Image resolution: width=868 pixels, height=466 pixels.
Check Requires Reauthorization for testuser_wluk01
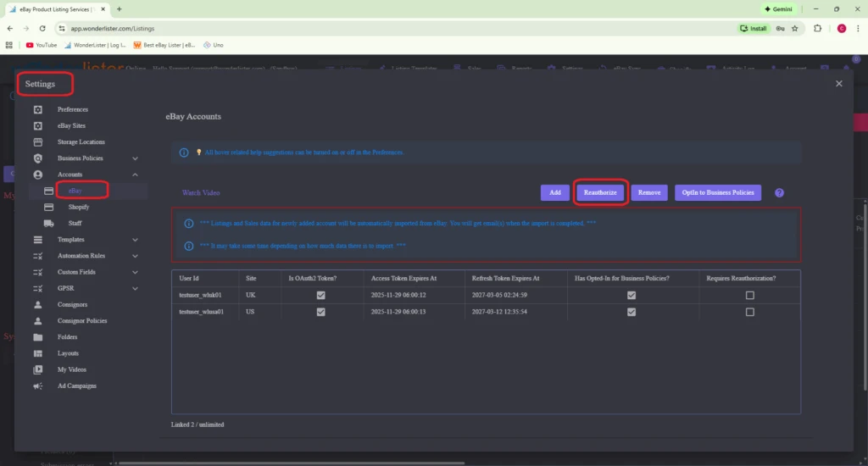click(749, 295)
